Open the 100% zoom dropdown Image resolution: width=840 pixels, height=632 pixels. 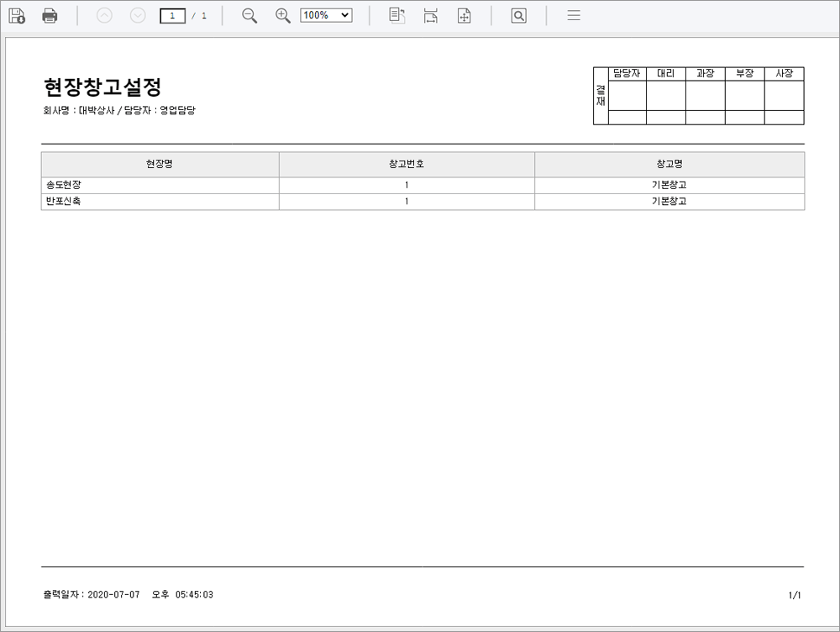[326, 15]
